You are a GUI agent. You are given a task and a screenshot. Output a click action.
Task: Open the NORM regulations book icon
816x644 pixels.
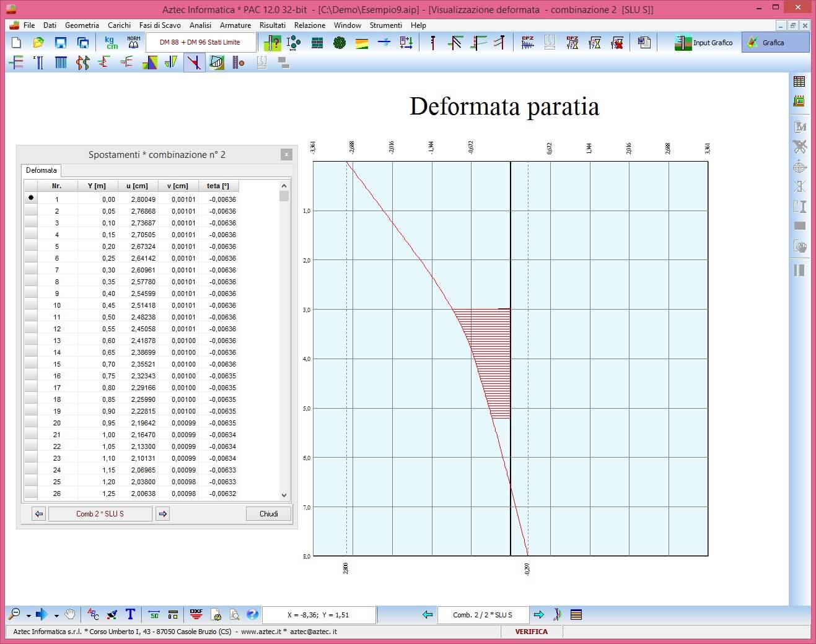133,43
